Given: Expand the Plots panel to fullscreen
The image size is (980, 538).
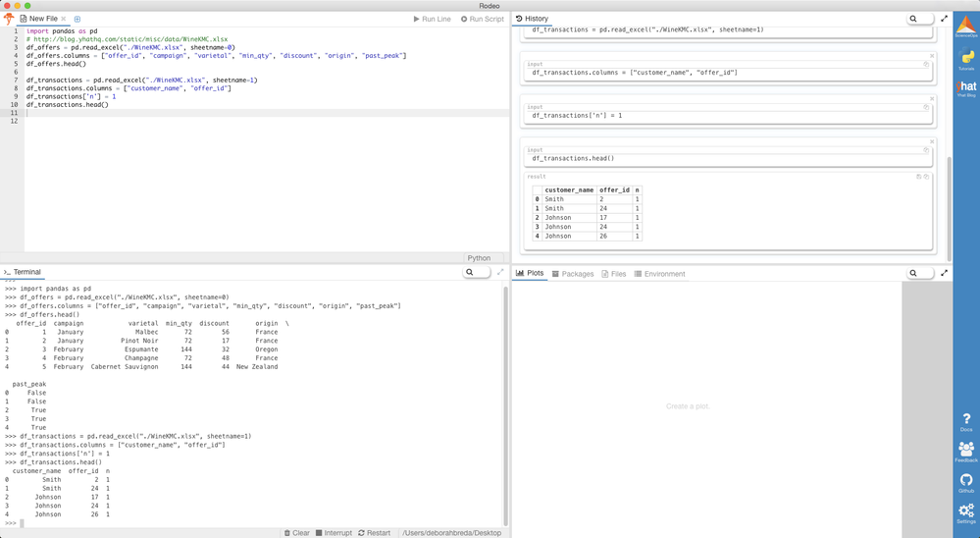Looking at the screenshot, I should pyautogui.click(x=945, y=273).
